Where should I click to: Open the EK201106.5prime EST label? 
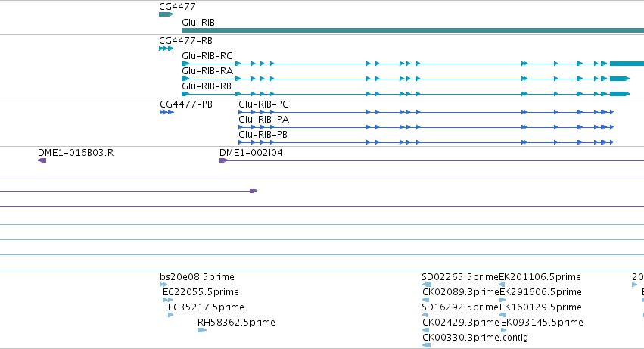(540, 277)
